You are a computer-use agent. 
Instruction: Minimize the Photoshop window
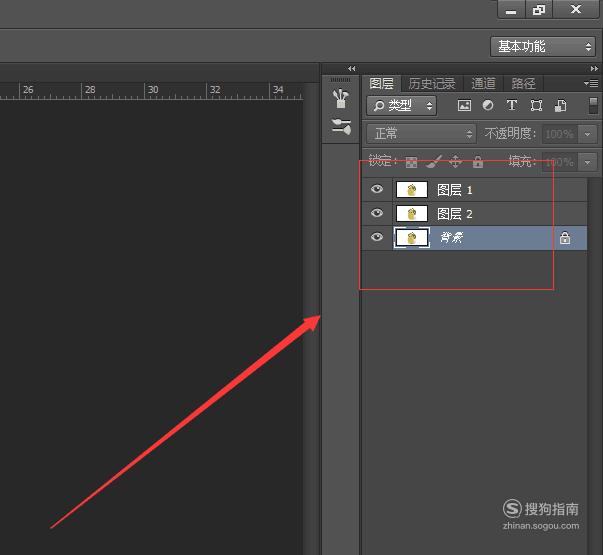511,10
